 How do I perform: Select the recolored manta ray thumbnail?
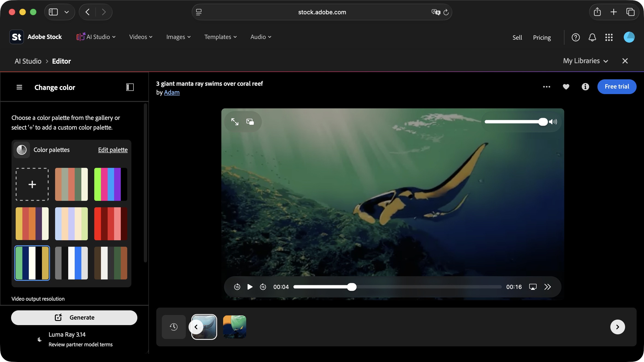(x=234, y=327)
